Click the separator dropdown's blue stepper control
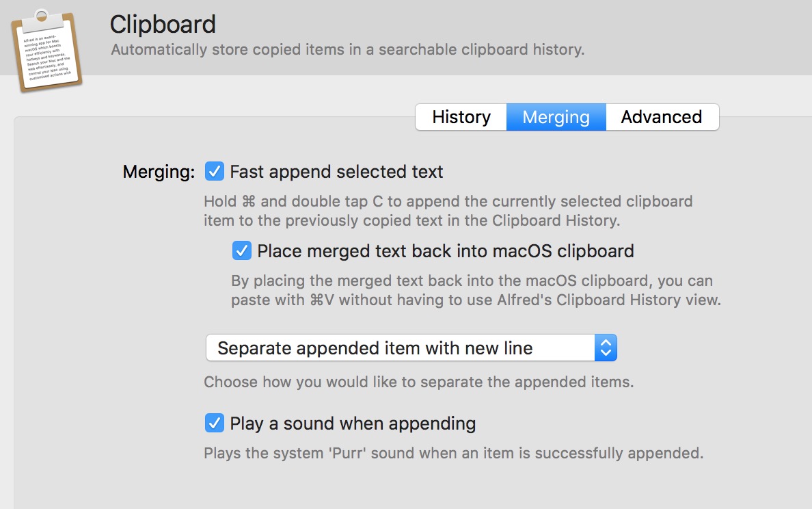The width and height of the screenshot is (812, 509). click(606, 348)
